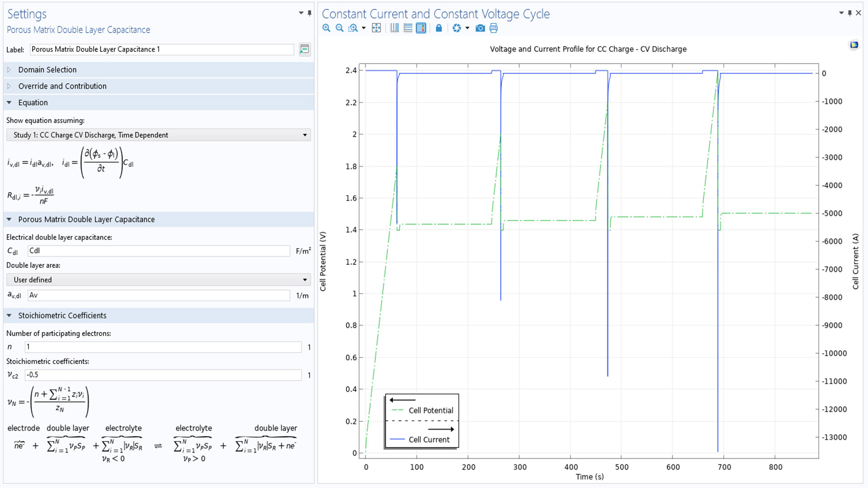
Task: Click the Zoom Out magnifier icon
Action: click(x=340, y=28)
